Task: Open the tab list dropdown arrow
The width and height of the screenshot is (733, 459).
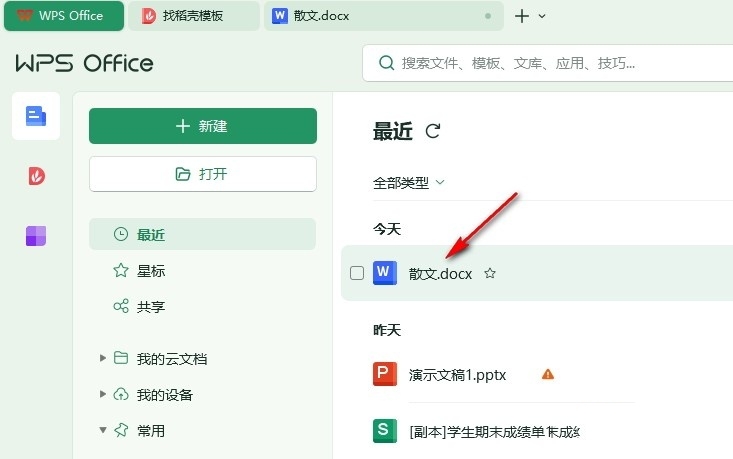Action: [x=542, y=16]
